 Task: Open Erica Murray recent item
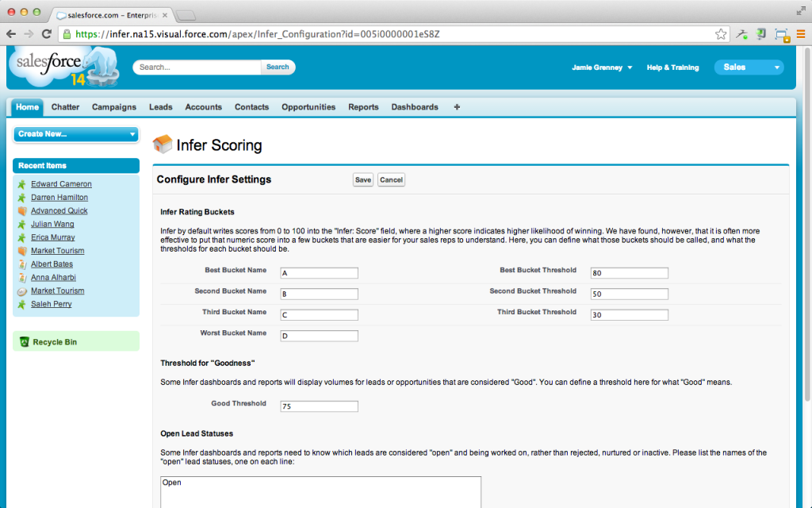click(53, 237)
